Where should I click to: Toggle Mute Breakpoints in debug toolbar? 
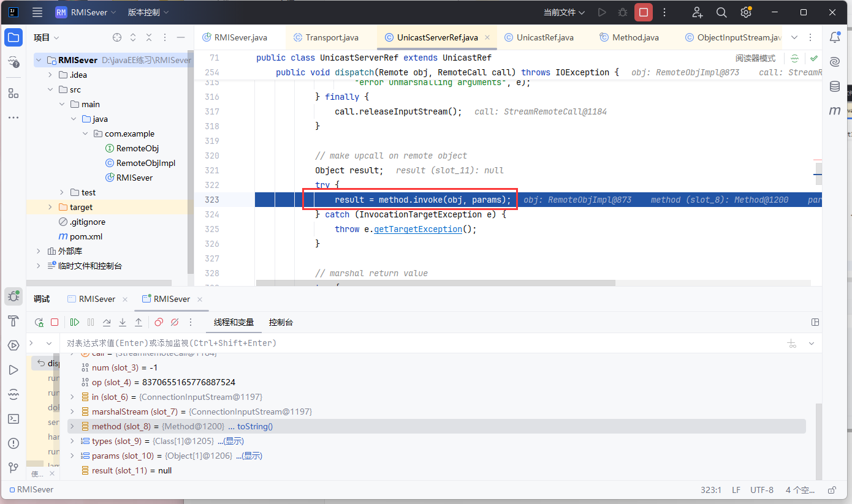pyautogui.click(x=175, y=322)
